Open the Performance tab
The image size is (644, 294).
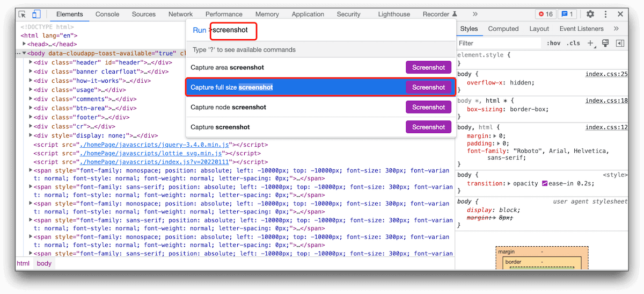click(224, 15)
